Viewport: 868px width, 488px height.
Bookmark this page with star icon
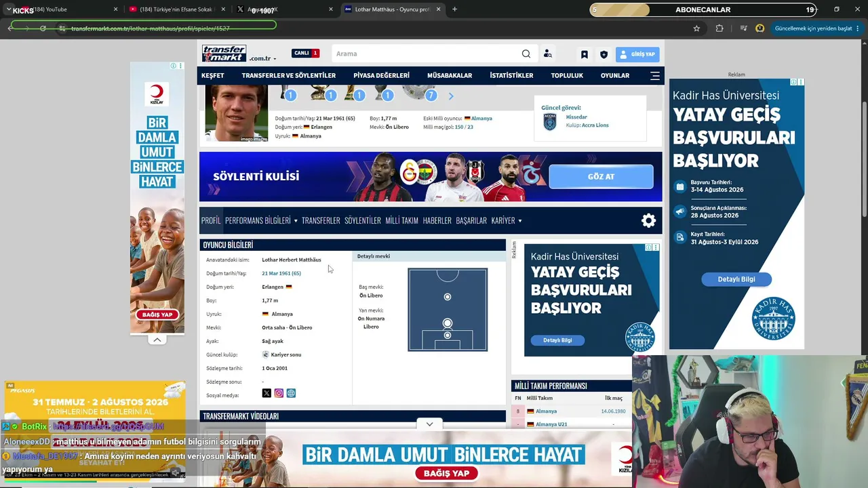point(696,28)
